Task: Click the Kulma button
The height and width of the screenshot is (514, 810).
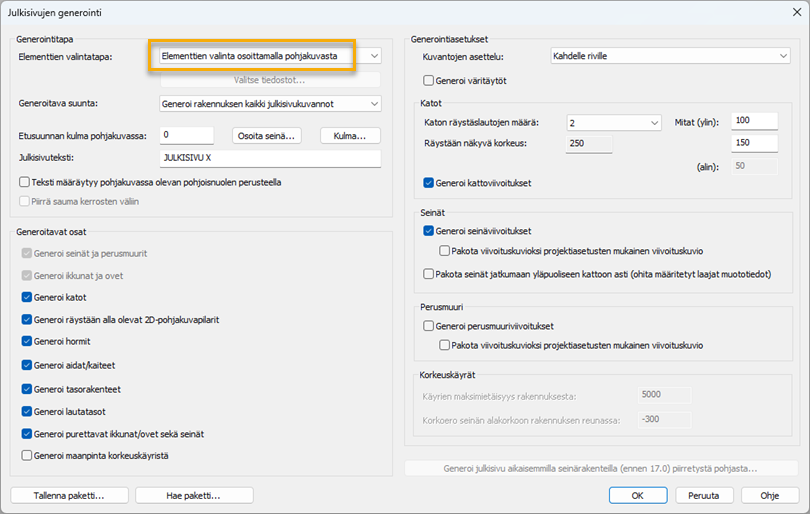Action: click(350, 135)
